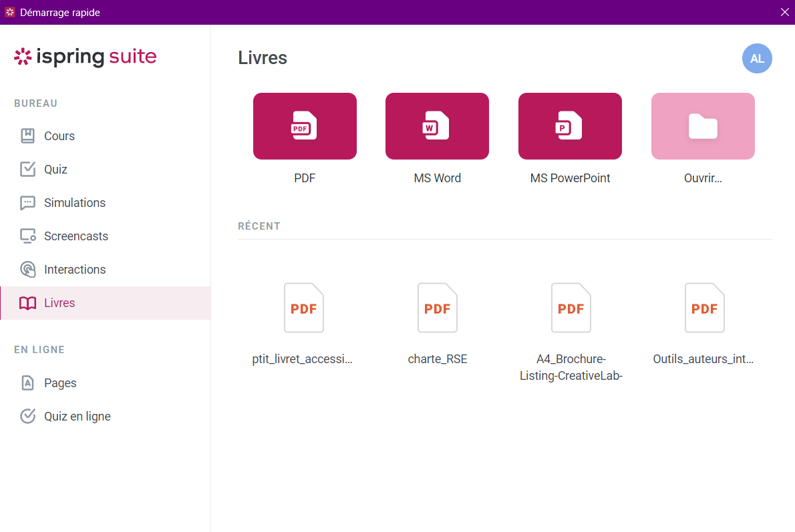Click the Quiz checkmark icon
795x532 pixels.
[27, 170]
